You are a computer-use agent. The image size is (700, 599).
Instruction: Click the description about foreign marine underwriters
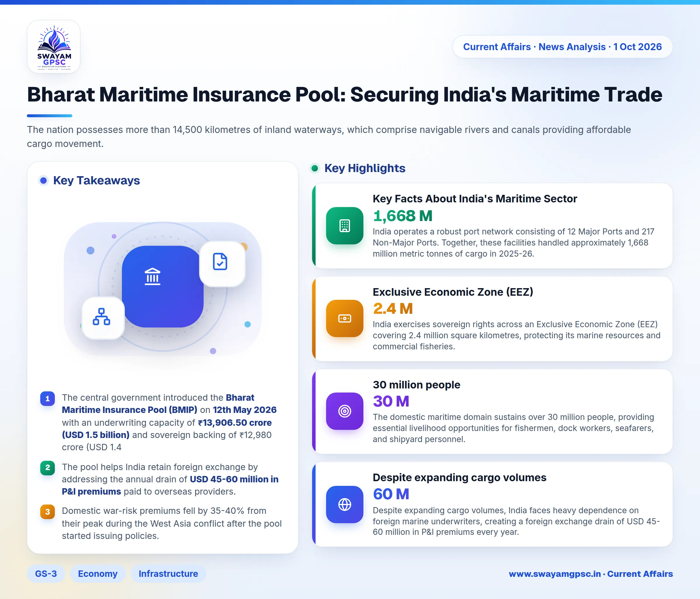[x=516, y=521]
